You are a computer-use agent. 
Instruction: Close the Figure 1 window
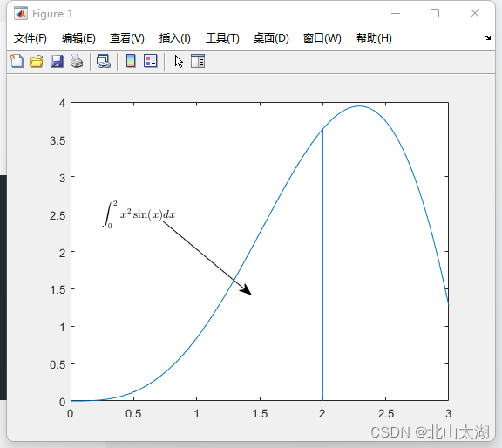pos(475,13)
